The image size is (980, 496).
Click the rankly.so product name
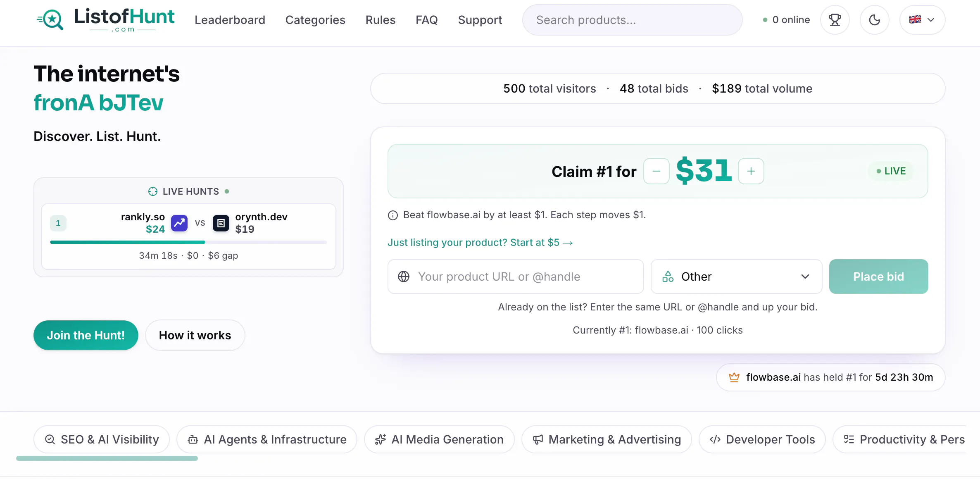tap(143, 217)
